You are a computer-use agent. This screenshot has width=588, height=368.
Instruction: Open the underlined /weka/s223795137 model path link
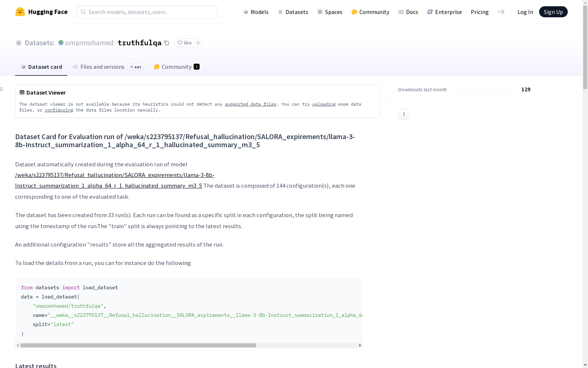(115, 180)
